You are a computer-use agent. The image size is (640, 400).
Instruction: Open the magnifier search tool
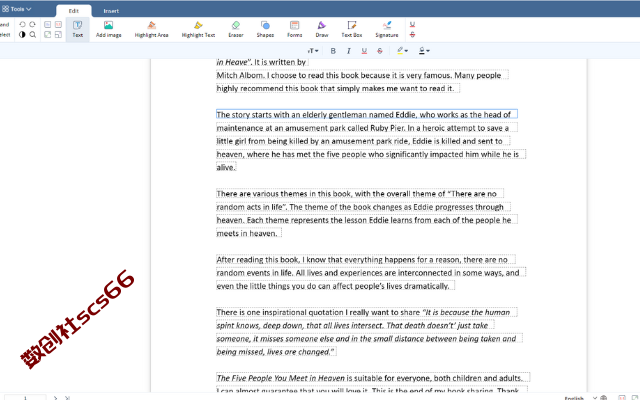[x=33, y=35]
